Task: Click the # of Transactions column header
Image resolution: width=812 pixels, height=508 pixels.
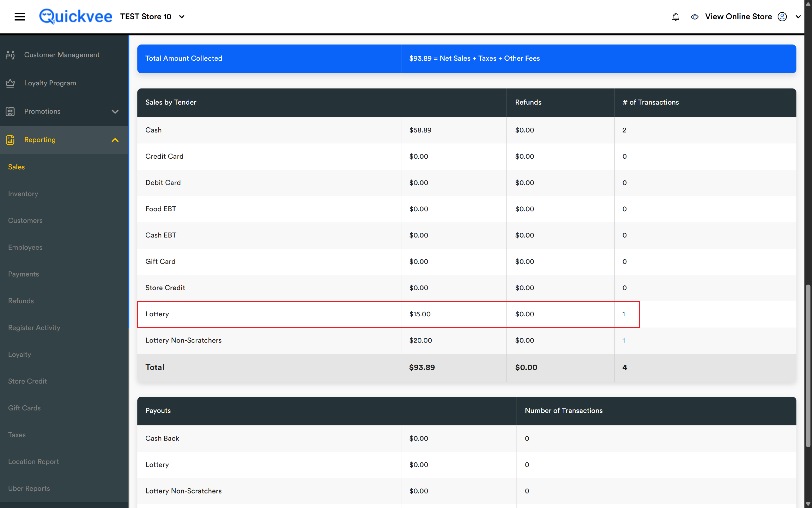Action: pyautogui.click(x=651, y=102)
